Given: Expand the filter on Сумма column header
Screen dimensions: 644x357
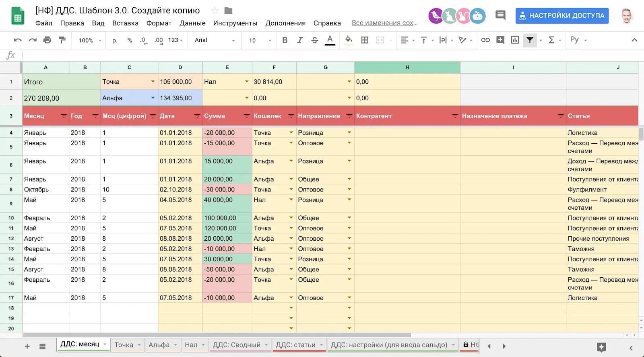Looking at the screenshot, I should (x=247, y=116).
